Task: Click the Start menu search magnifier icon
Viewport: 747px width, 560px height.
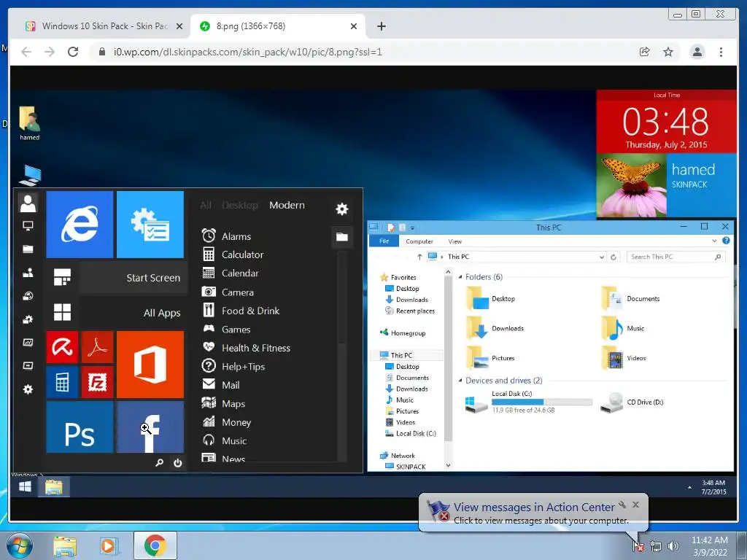Action: click(x=159, y=462)
